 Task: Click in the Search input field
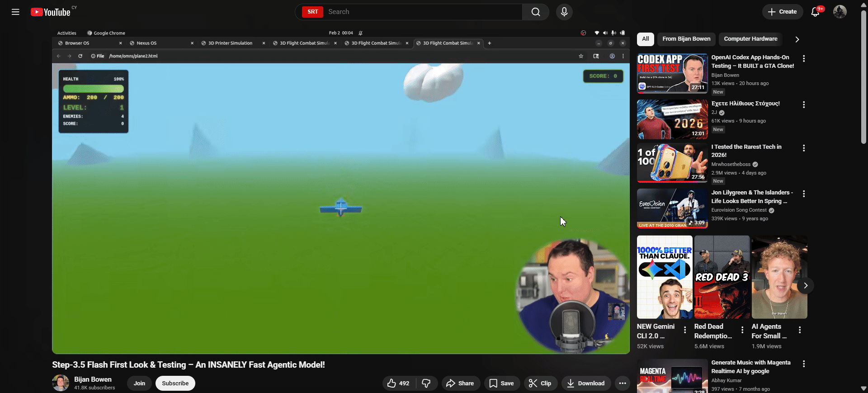click(423, 12)
